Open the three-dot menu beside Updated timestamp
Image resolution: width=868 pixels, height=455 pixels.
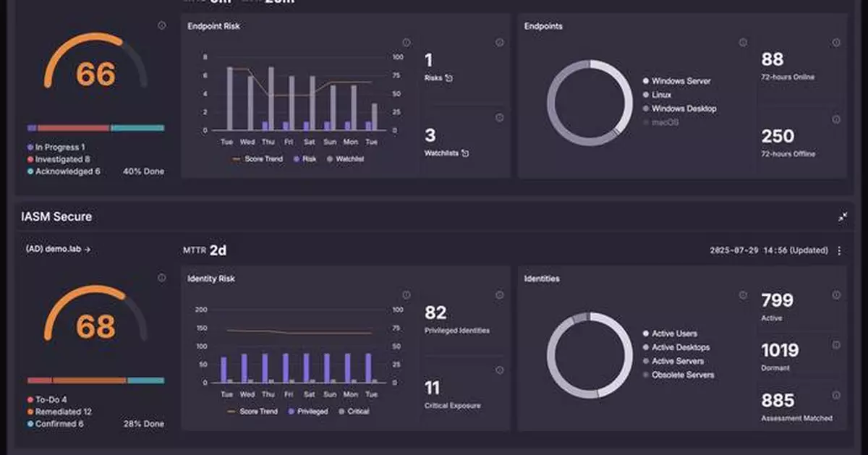point(839,250)
